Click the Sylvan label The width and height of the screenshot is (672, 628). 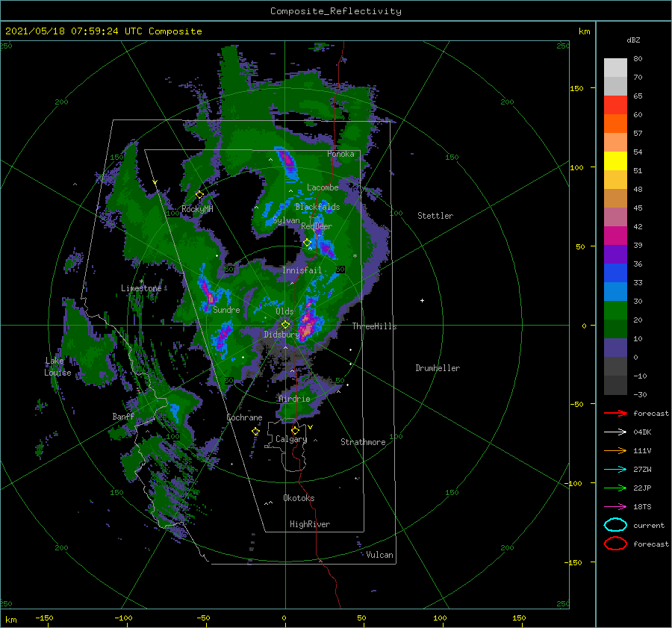pyautogui.click(x=286, y=221)
